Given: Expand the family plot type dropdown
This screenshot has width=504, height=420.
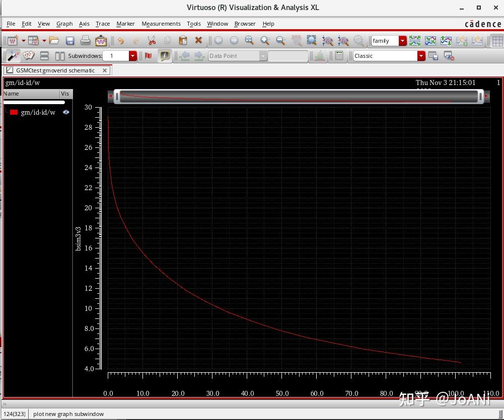Looking at the screenshot, I should [402, 41].
